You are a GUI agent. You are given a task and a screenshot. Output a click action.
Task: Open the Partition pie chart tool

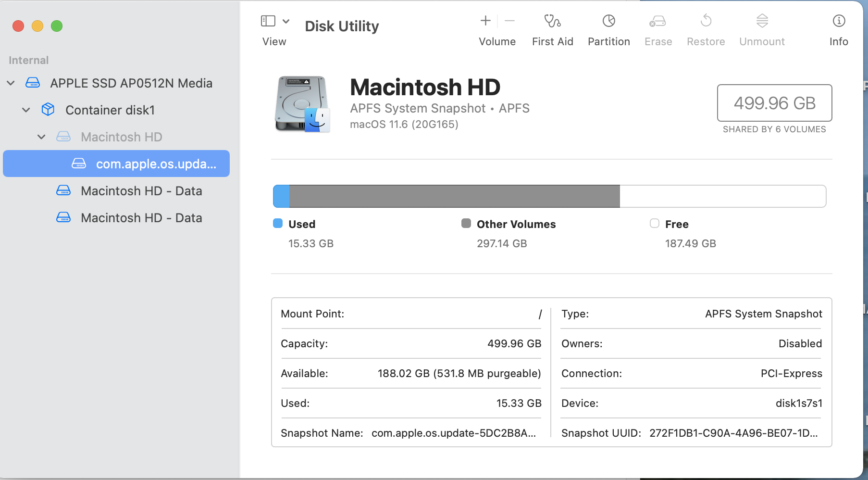coord(608,21)
